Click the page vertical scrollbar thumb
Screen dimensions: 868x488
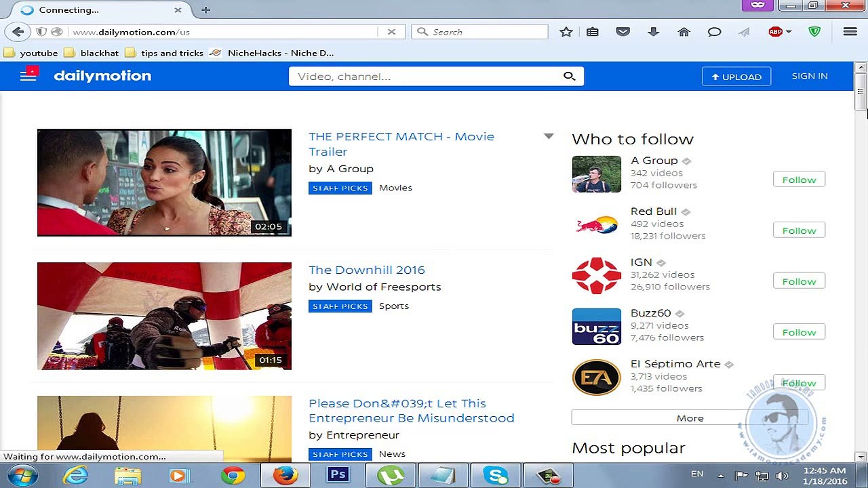[861, 91]
